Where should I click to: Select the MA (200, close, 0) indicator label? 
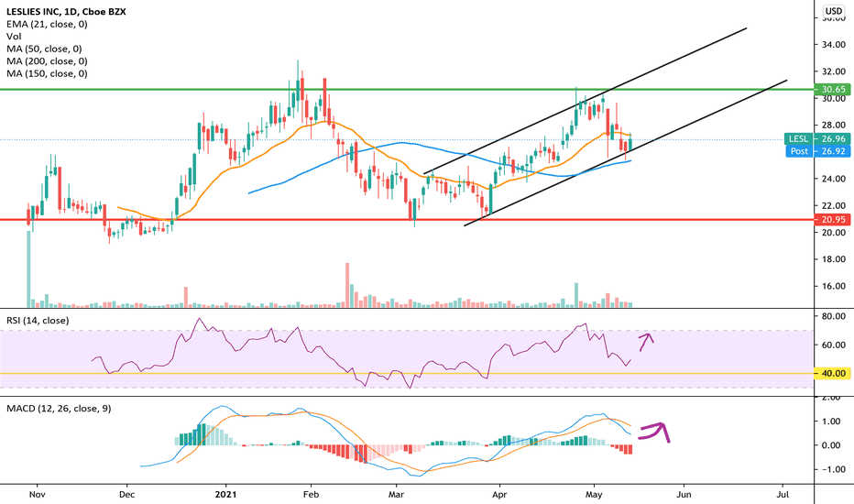pos(47,61)
